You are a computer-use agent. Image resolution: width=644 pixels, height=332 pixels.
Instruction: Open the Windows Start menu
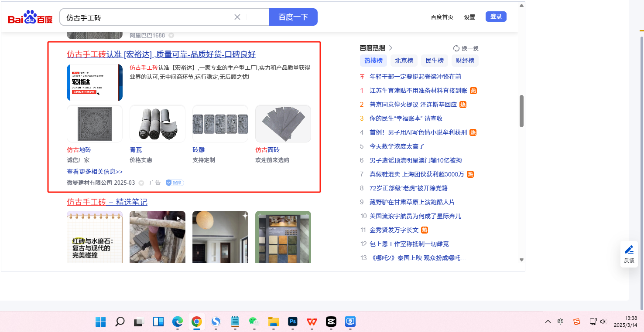coord(101,322)
